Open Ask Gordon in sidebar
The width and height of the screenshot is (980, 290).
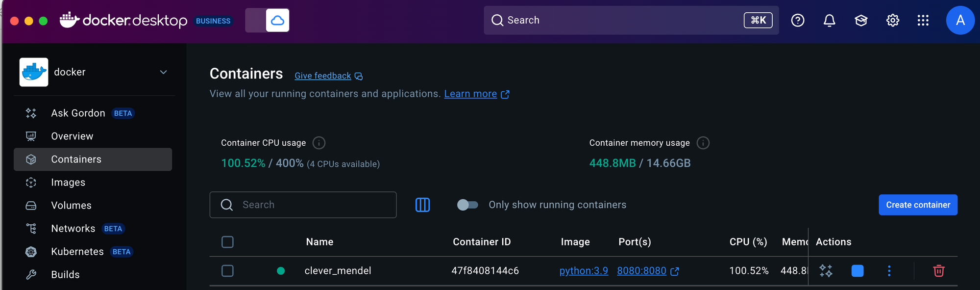pos(93,113)
